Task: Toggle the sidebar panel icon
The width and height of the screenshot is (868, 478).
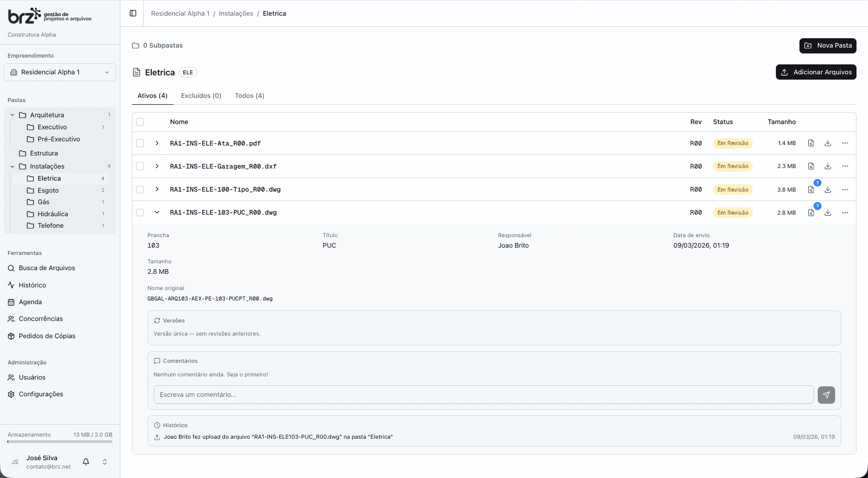Action: click(133, 14)
